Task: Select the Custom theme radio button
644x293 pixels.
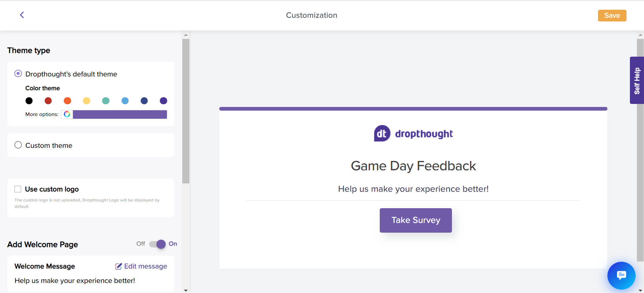Action: (x=18, y=145)
